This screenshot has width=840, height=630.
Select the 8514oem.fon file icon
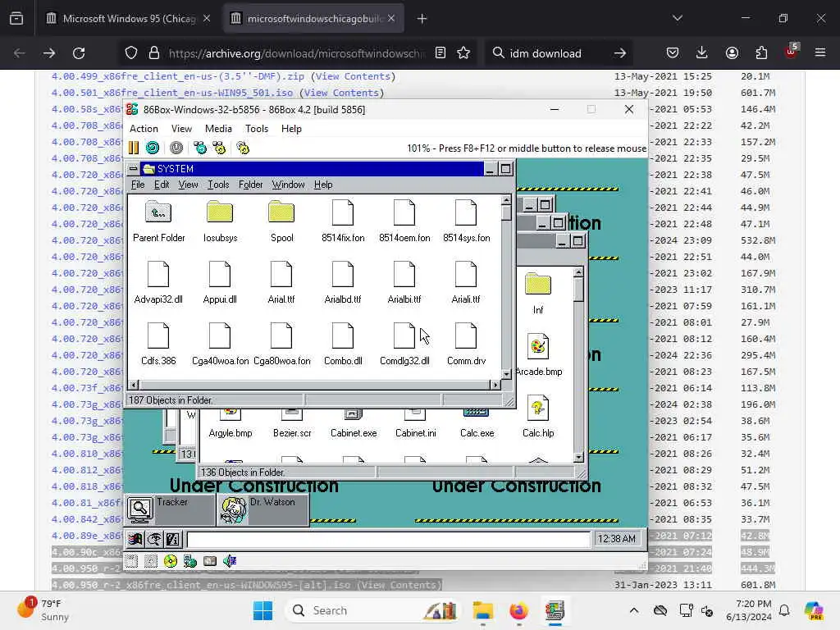tap(404, 212)
